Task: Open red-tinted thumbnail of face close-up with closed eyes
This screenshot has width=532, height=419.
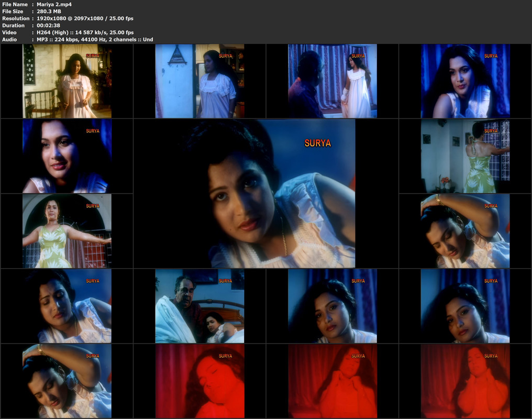Action: (x=199, y=381)
